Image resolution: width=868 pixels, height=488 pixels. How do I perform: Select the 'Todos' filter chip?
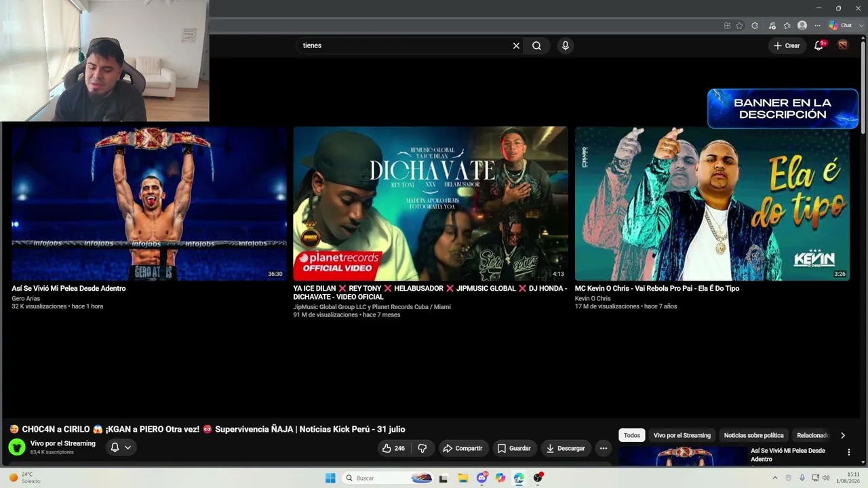632,435
